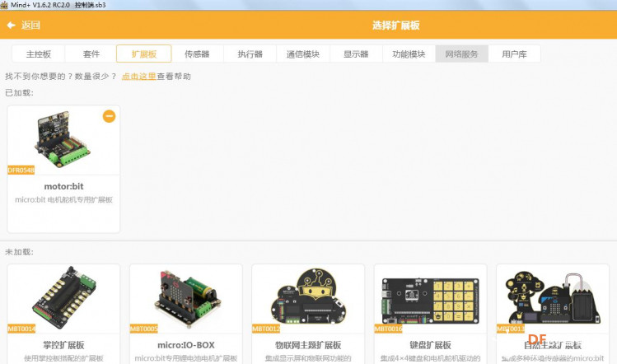Screen dimensions: 617x364
Task: Select the 自然主题扩展板 tree-shaped board image
Action: (x=553, y=297)
